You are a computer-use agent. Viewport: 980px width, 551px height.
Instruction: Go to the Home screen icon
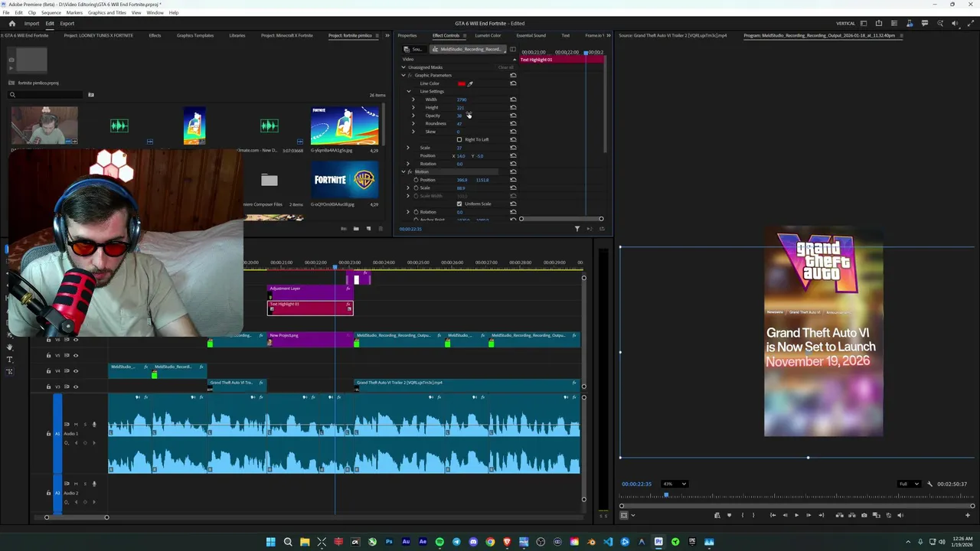[x=11, y=23]
